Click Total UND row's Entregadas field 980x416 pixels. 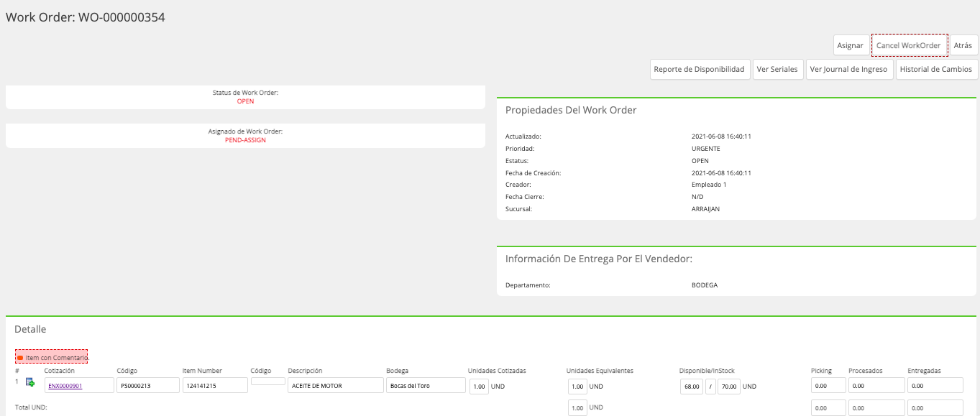tap(935, 408)
